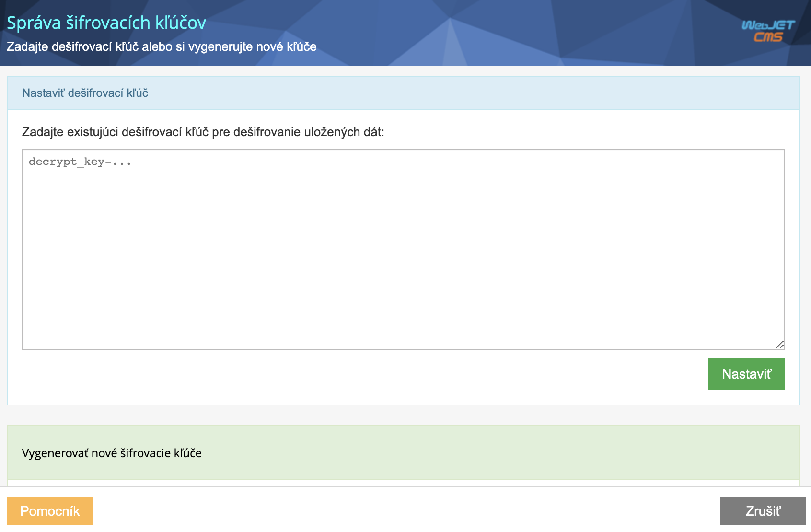Click the horizontal scrollbar above the footer buttons
The image size is (811, 532).
coord(405,486)
